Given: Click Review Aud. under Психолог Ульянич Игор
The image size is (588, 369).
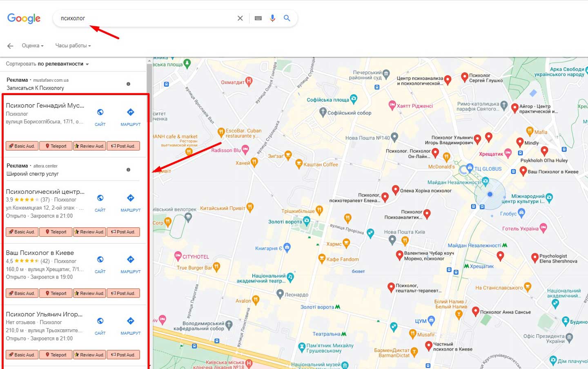Looking at the screenshot, I should (x=89, y=355).
